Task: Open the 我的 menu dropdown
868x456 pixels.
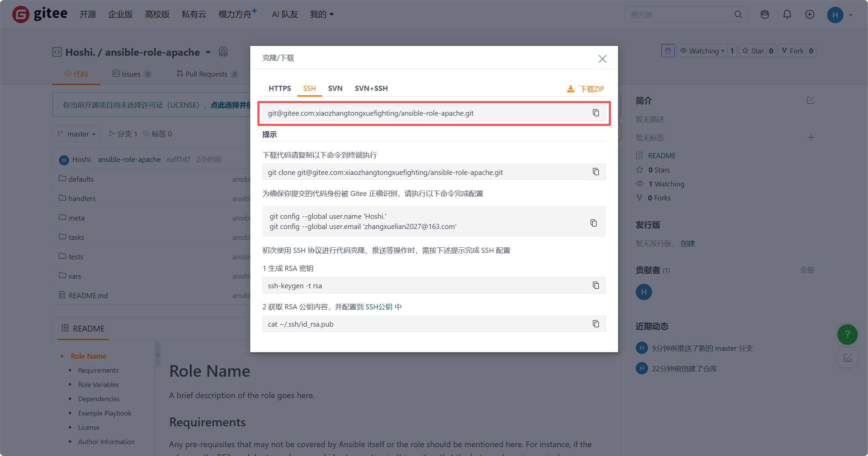Action: click(321, 14)
